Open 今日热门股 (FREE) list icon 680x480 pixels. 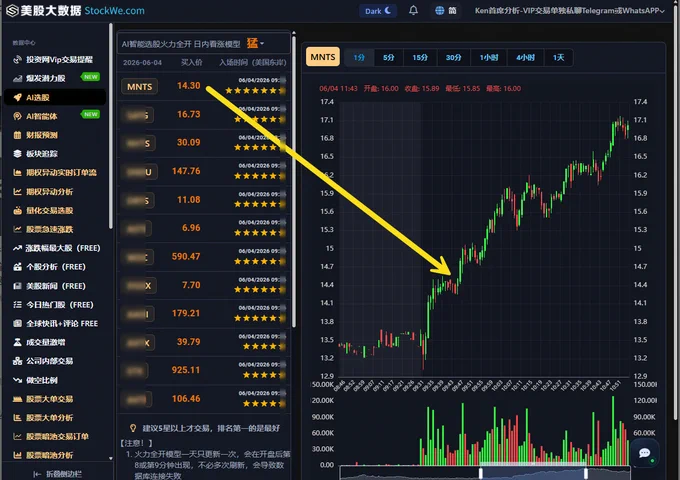click(x=17, y=305)
